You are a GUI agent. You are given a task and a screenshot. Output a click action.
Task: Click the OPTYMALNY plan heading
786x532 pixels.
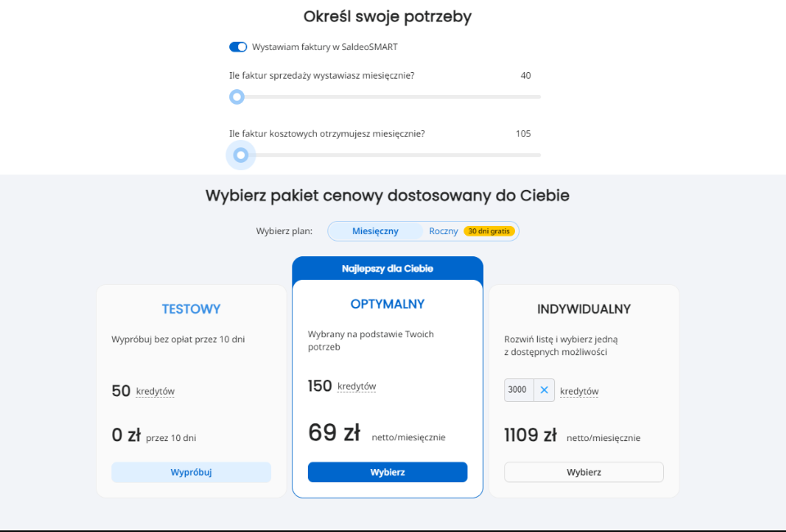pos(387,304)
